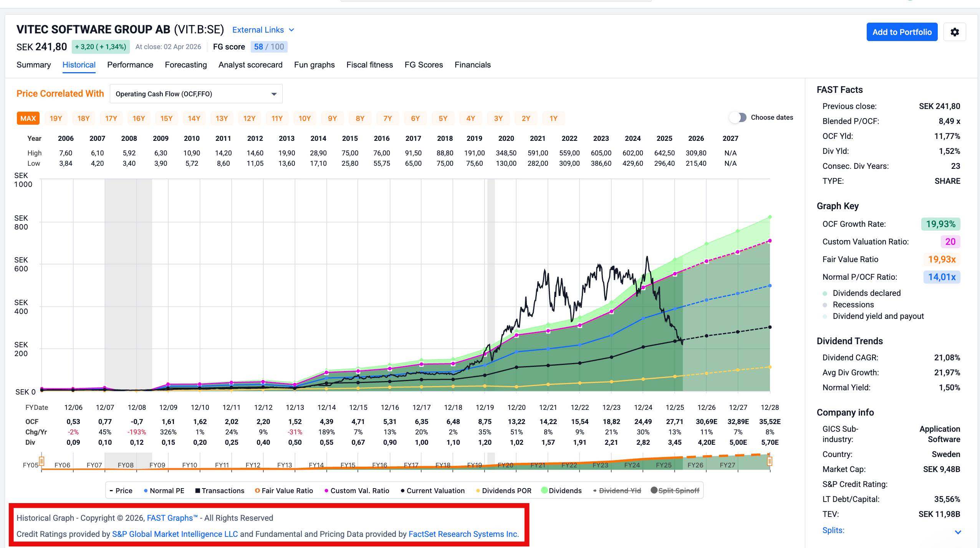The width and height of the screenshot is (980, 548).
Task: Toggle Normal PE legend marker
Action: [x=146, y=490]
